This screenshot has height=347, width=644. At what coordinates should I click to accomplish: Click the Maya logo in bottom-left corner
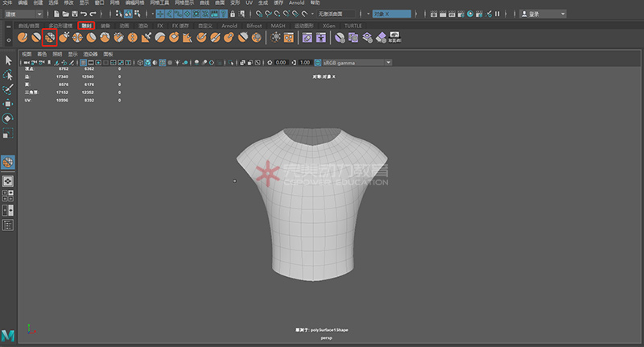[x=8, y=335]
